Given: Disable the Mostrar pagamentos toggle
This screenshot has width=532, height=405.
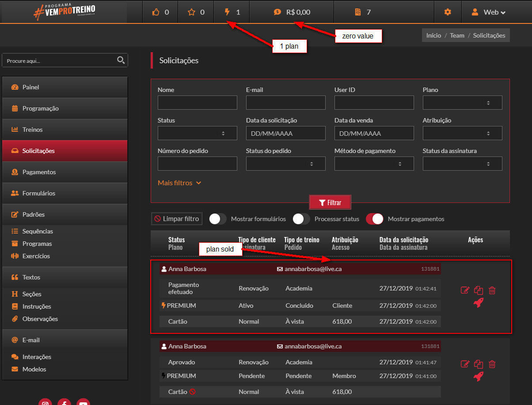Looking at the screenshot, I should click(374, 219).
